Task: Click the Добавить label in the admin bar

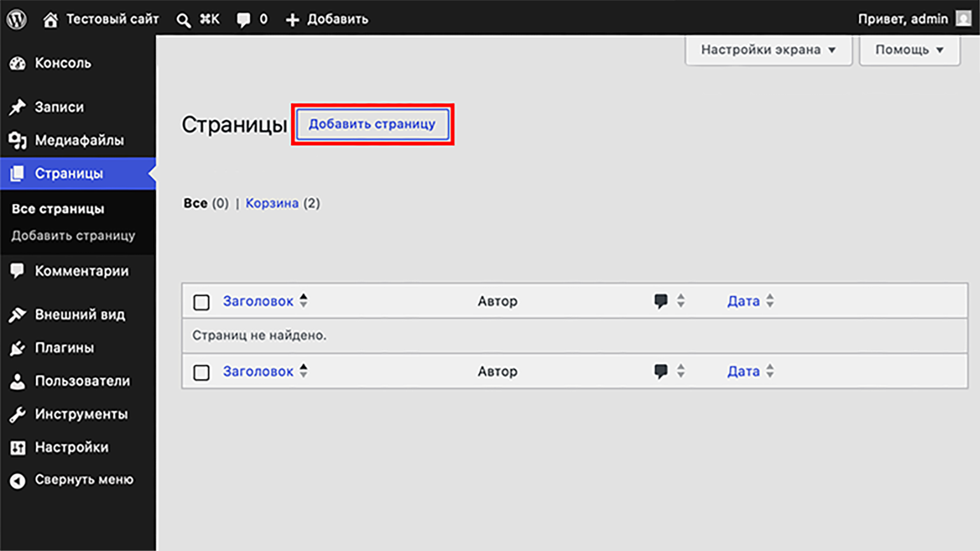Action: pyautogui.click(x=338, y=19)
